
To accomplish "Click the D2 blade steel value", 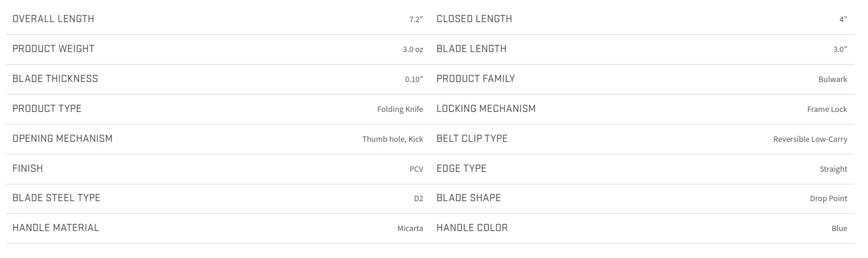I will [x=419, y=199].
